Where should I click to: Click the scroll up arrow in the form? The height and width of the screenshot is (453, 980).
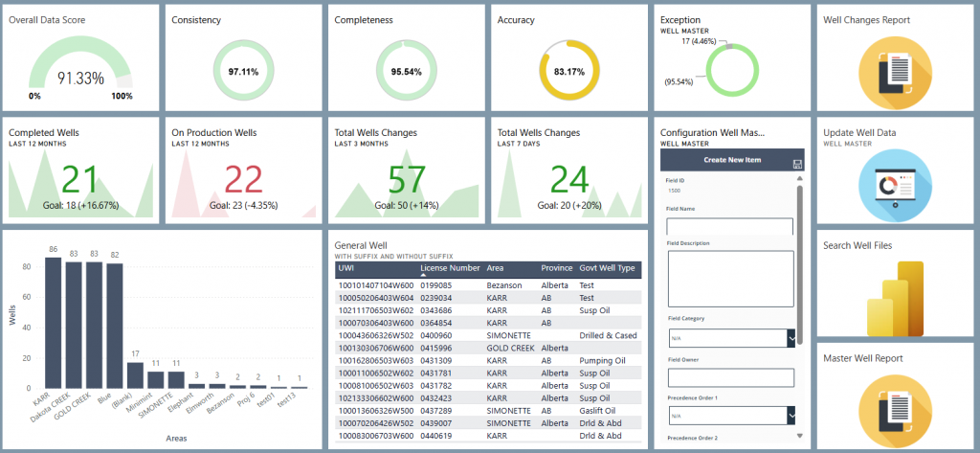coord(799,180)
